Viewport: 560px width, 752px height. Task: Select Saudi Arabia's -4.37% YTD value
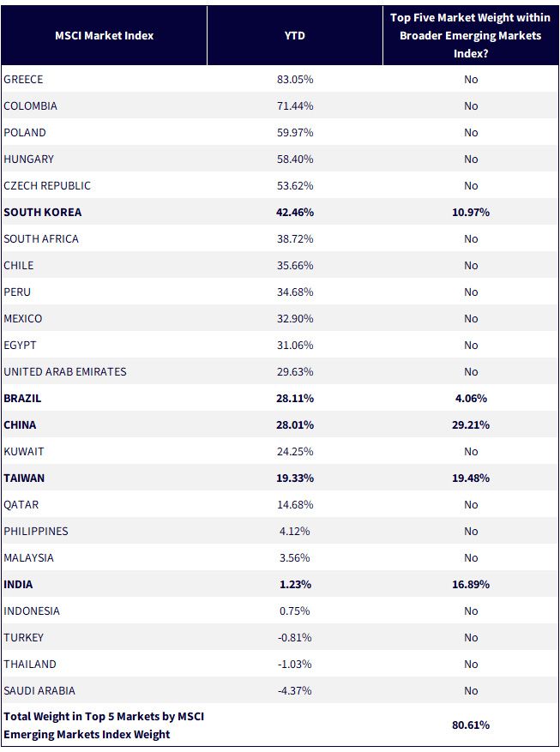pos(295,690)
